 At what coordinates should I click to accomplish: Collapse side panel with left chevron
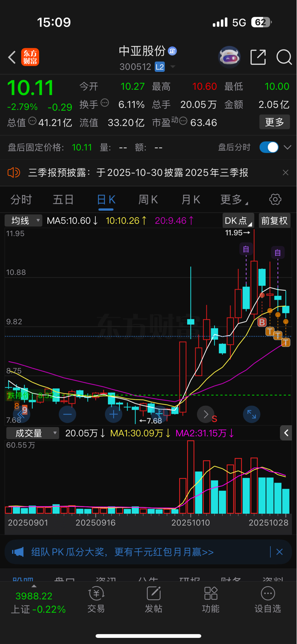click(286, 433)
